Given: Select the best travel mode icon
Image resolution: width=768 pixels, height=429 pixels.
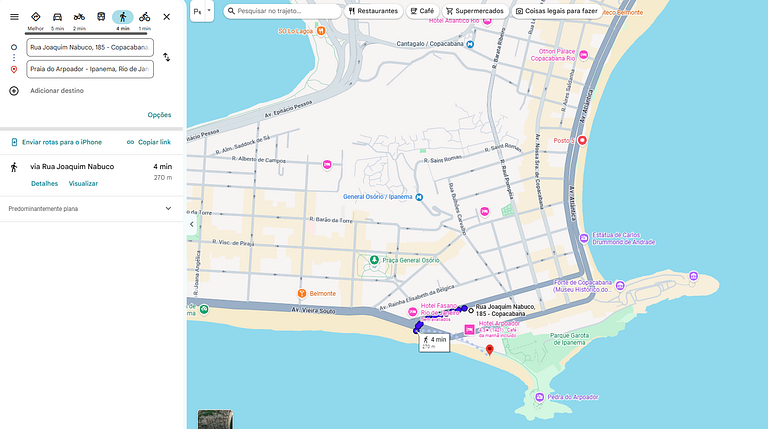Looking at the screenshot, I should [x=35, y=17].
